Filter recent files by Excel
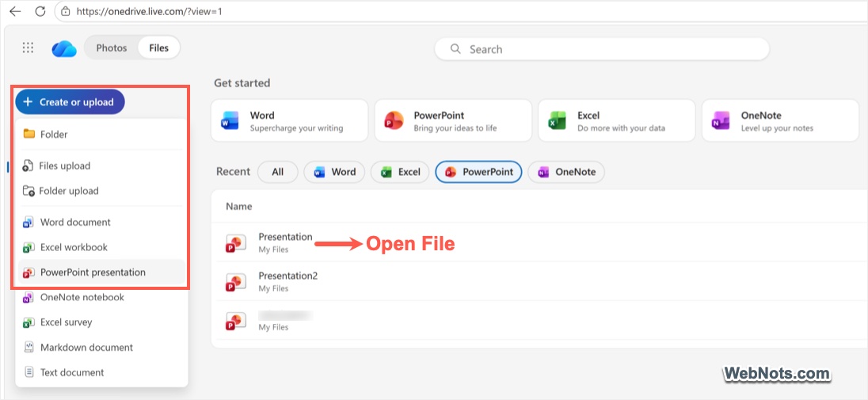 (x=400, y=172)
